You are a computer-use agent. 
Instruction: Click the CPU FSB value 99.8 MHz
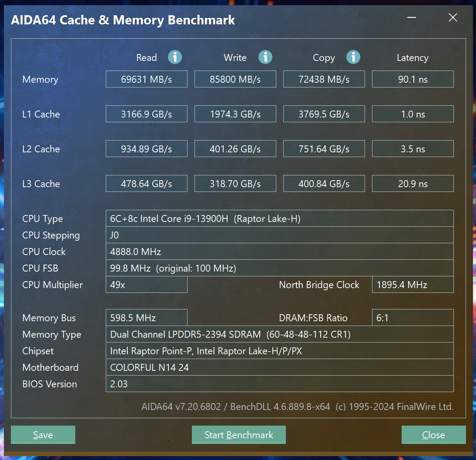pos(280,268)
